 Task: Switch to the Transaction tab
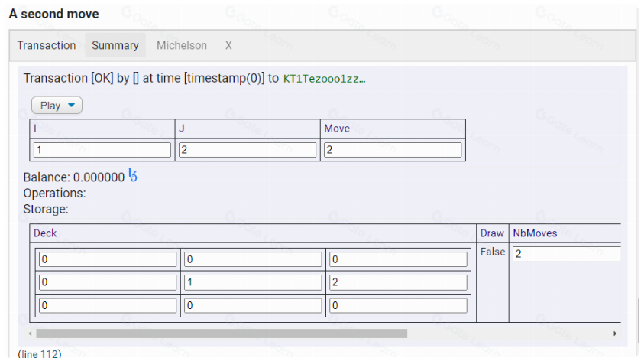point(47,45)
